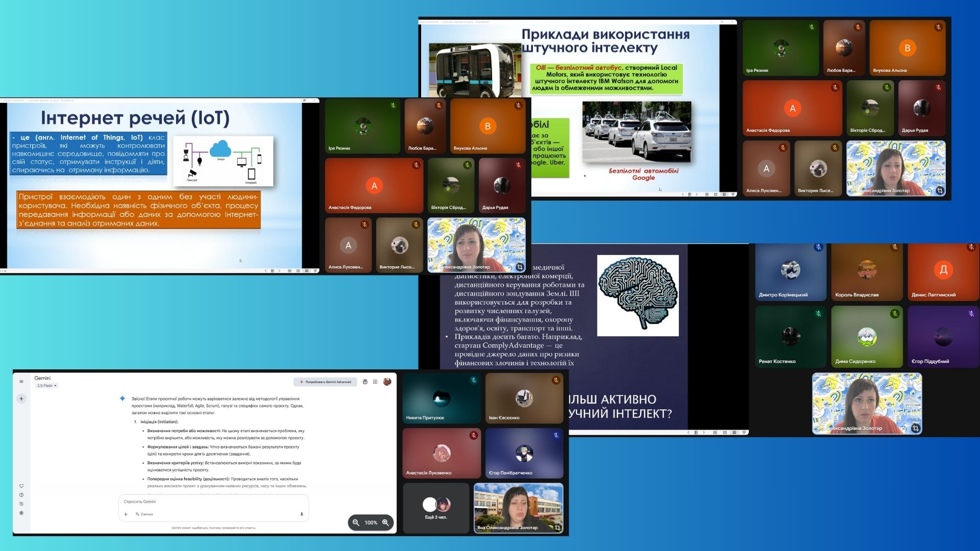Viewport: 980px width, 551px height.
Task: Click the 'Інтернет речей (IoT)' slide title
Action: click(x=135, y=118)
